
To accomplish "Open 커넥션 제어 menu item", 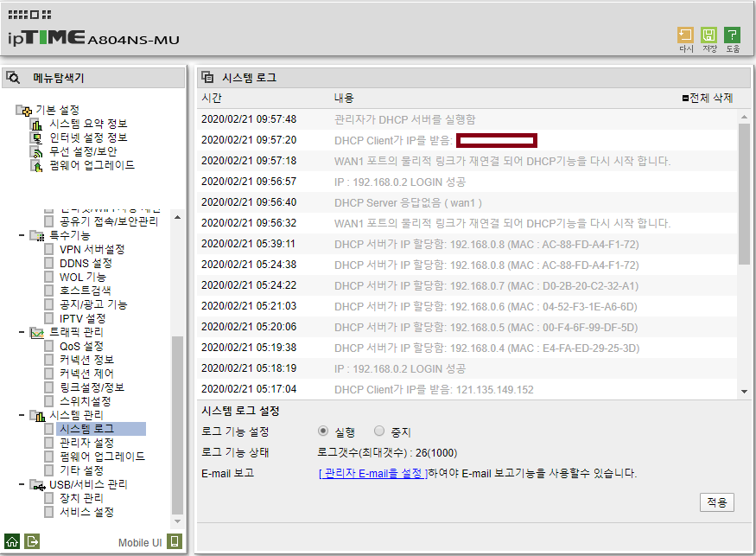I will coord(86,374).
